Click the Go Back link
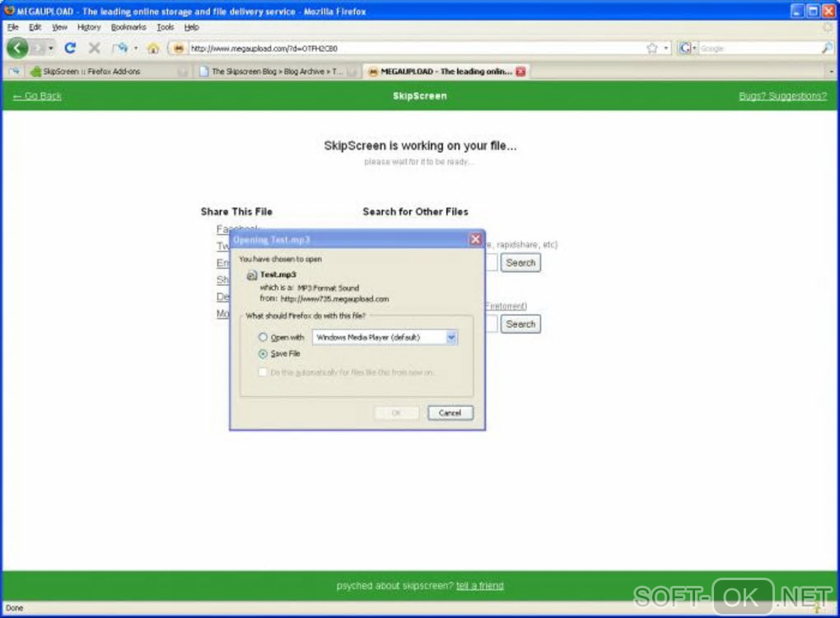840x618 pixels. [x=38, y=96]
